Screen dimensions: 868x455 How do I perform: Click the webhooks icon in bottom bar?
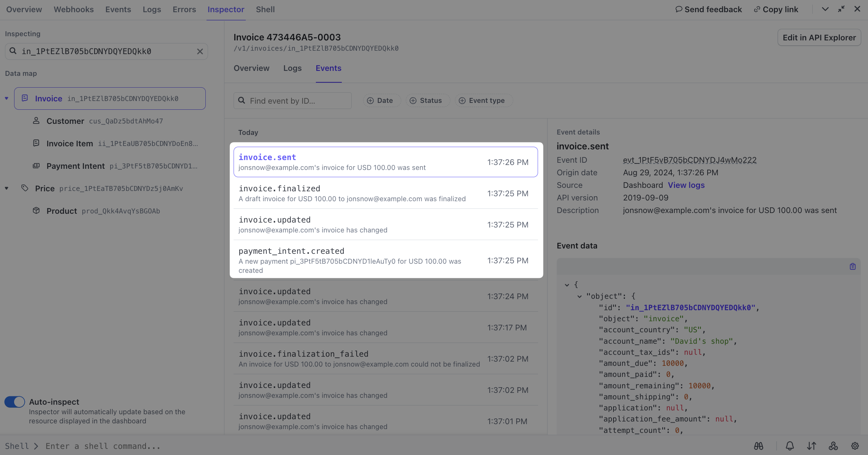833,445
